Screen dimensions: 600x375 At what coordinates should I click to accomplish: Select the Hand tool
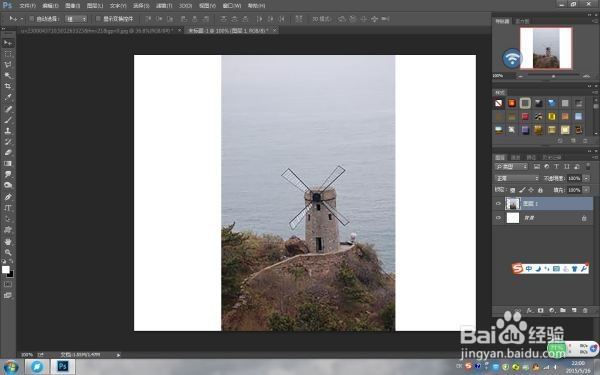point(8,241)
